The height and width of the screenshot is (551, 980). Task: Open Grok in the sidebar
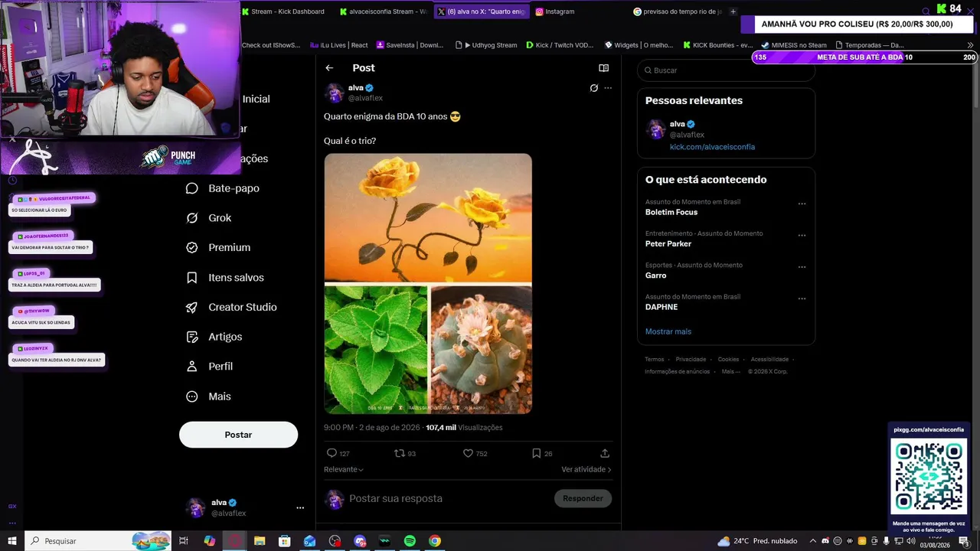tap(208, 218)
